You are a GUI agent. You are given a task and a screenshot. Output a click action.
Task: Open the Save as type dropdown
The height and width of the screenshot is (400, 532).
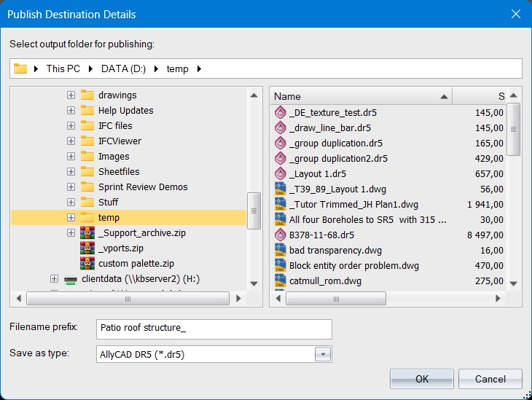pyautogui.click(x=322, y=354)
